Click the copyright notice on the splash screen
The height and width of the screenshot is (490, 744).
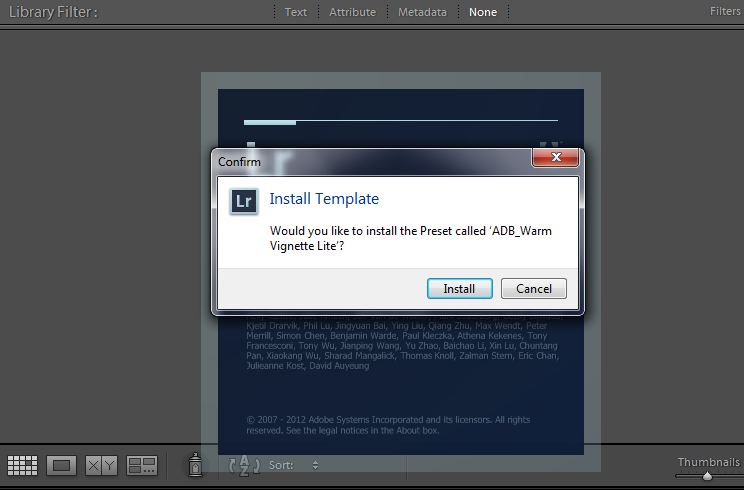point(388,425)
